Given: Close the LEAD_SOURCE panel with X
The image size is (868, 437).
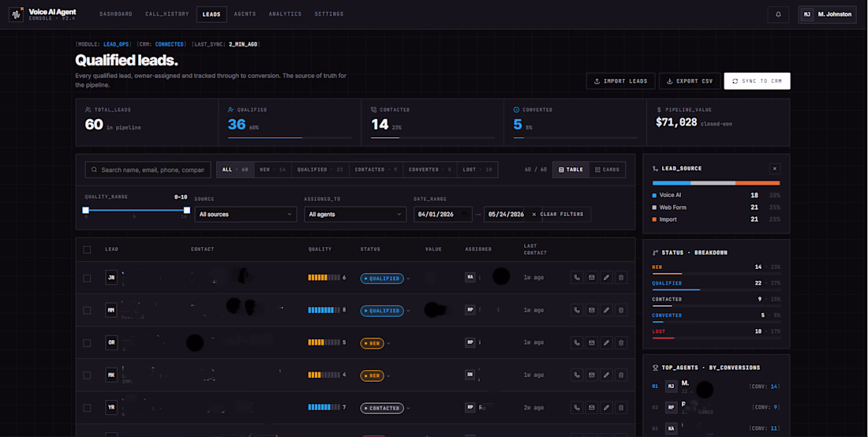Looking at the screenshot, I should click(x=774, y=169).
